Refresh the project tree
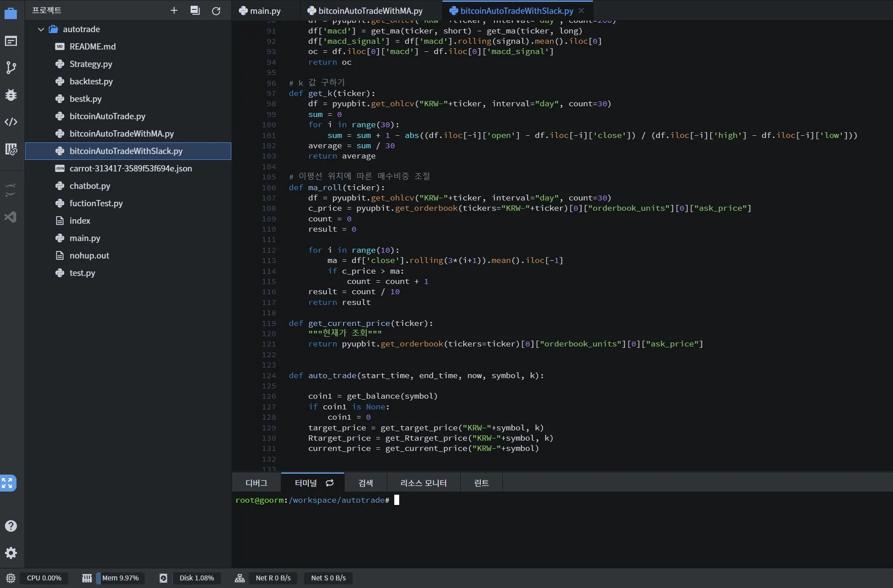The width and height of the screenshot is (893, 588). (216, 11)
